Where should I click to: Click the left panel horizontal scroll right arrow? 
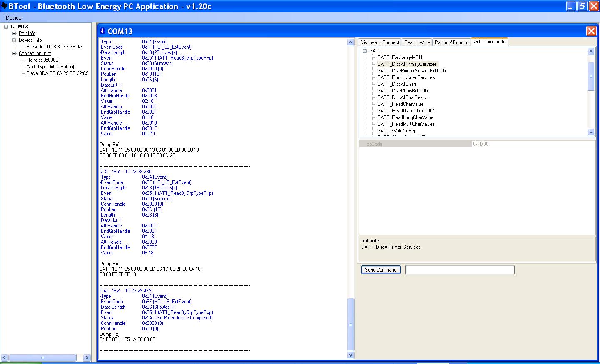click(87, 357)
